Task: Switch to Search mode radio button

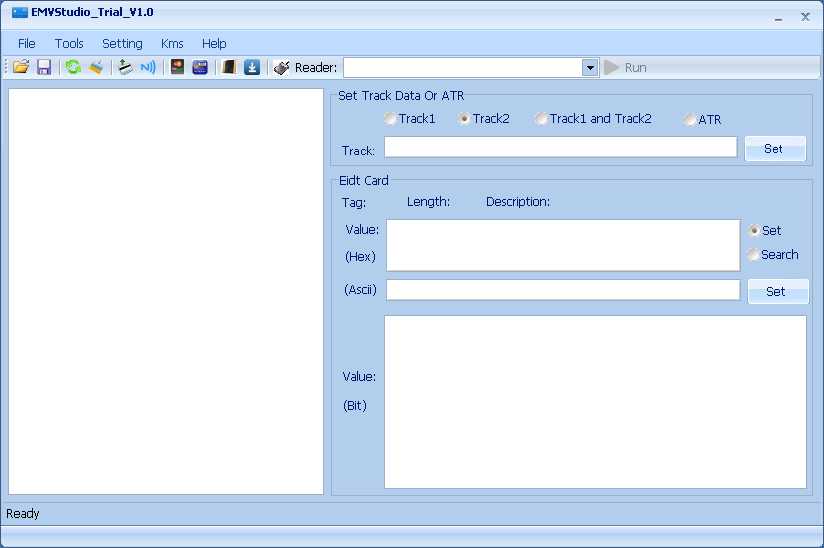Action: tap(754, 255)
